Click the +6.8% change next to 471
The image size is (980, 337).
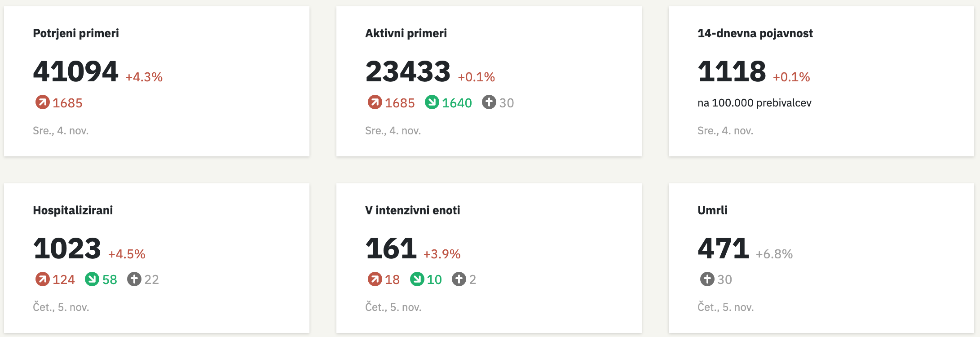pyautogui.click(x=774, y=254)
